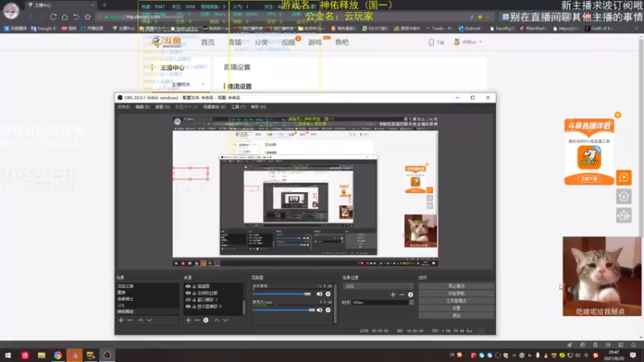Screen dimensions: 644x362
Task: Click 立即下载 on Douyu companion ad
Action: [589, 179]
